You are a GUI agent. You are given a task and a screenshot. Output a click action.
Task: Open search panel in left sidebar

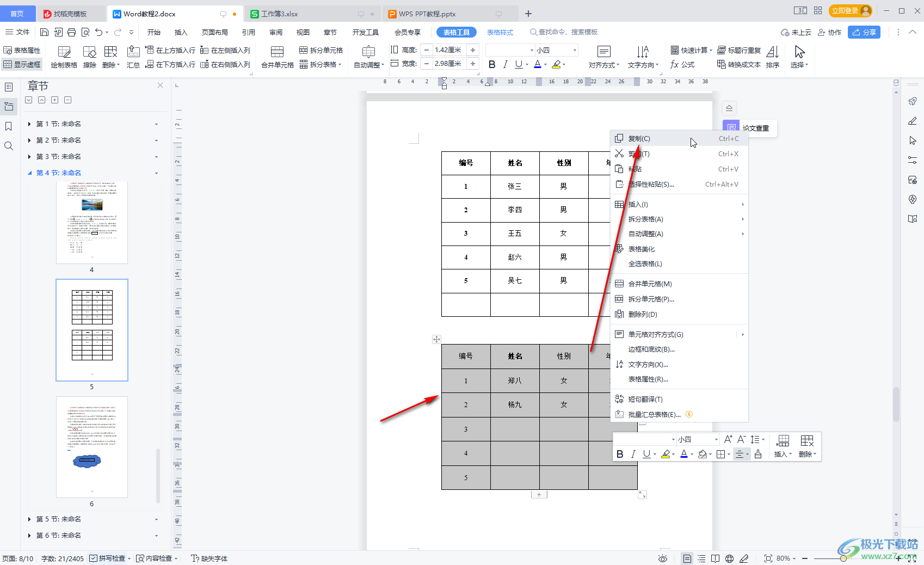point(9,146)
